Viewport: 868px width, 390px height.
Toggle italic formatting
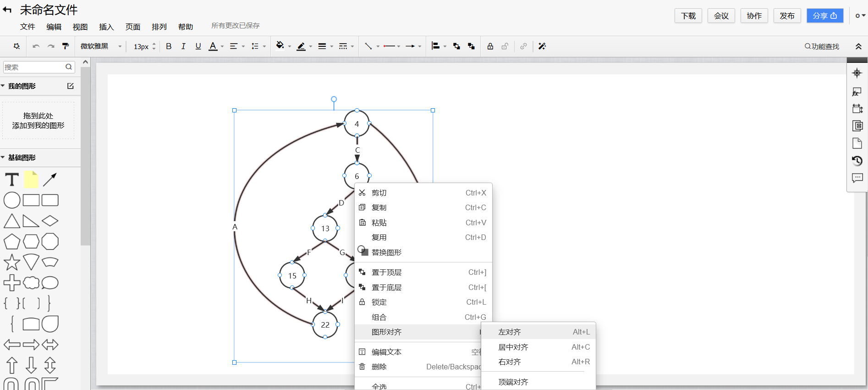183,46
